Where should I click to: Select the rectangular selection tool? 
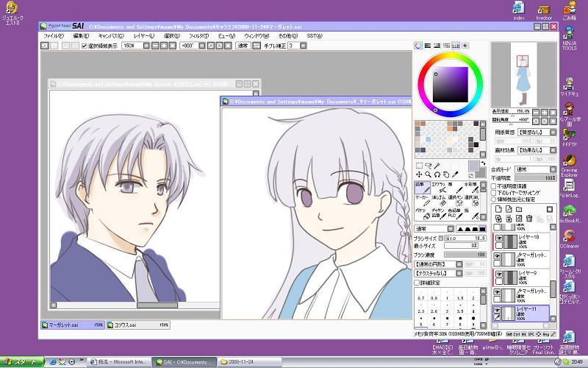pos(419,166)
